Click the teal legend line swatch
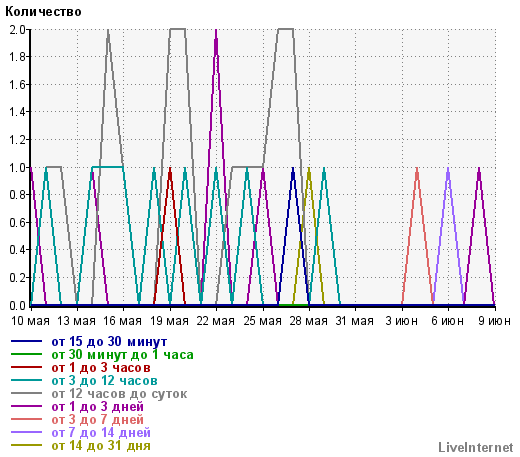The height and width of the screenshot is (457, 520). point(26,380)
